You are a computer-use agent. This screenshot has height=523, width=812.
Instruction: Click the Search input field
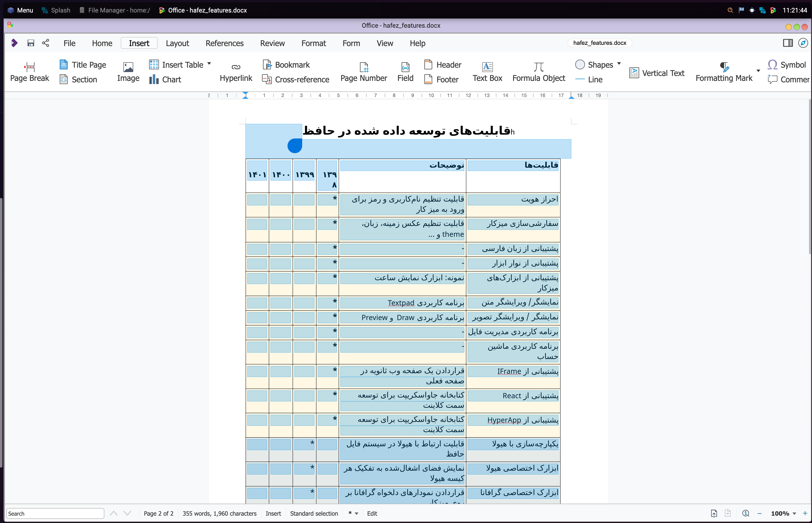click(x=55, y=513)
